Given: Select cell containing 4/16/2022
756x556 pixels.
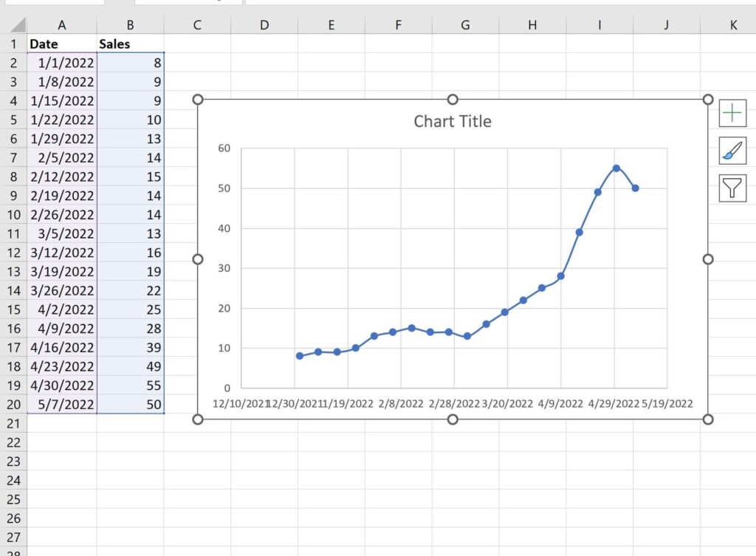Looking at the screenshot, I should pyautogui.click(x=62, y=347).
